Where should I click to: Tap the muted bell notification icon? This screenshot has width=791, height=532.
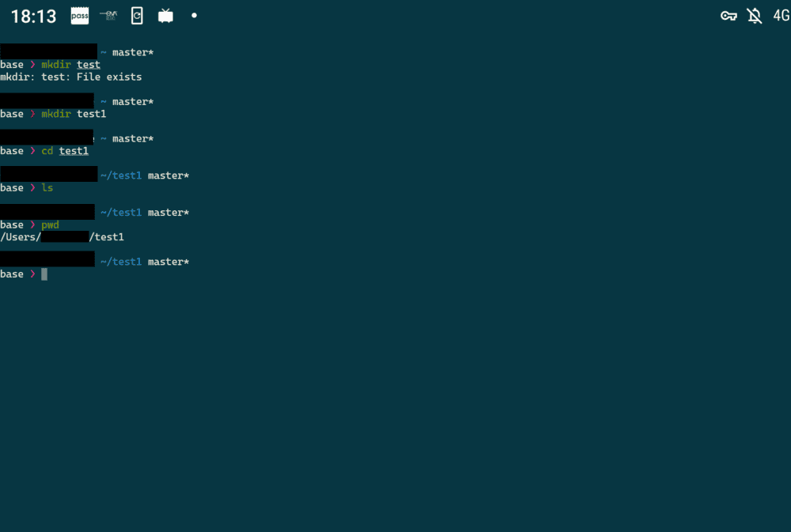[755, 16]
